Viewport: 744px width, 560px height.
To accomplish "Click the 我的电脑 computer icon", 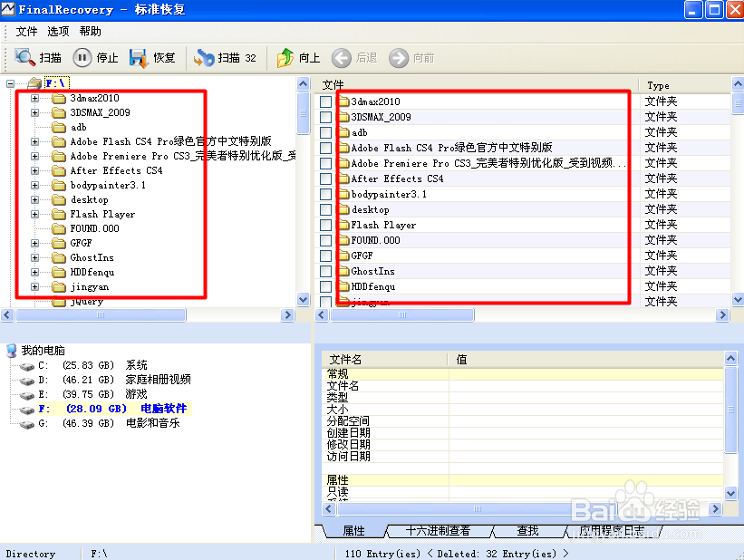I will click(x=12, y=351).
